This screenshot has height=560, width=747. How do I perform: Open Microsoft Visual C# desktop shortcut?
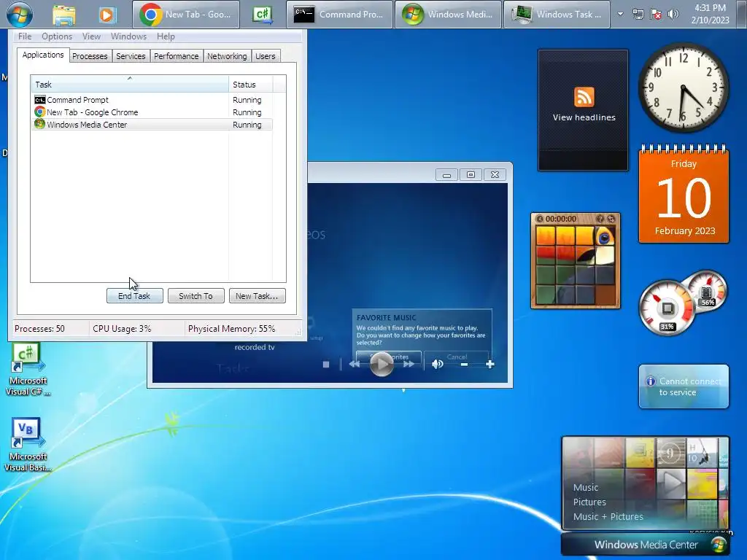click(27, 370)
